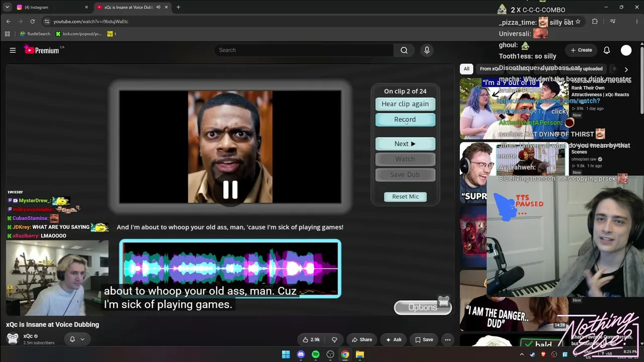Save the video to a playlist

tap(424, 340)
